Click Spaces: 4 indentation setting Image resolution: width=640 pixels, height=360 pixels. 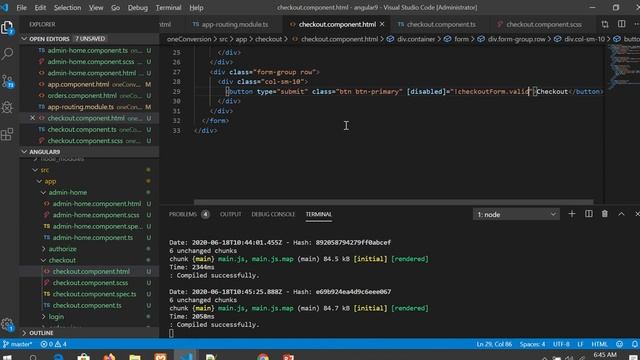(532, 344)
